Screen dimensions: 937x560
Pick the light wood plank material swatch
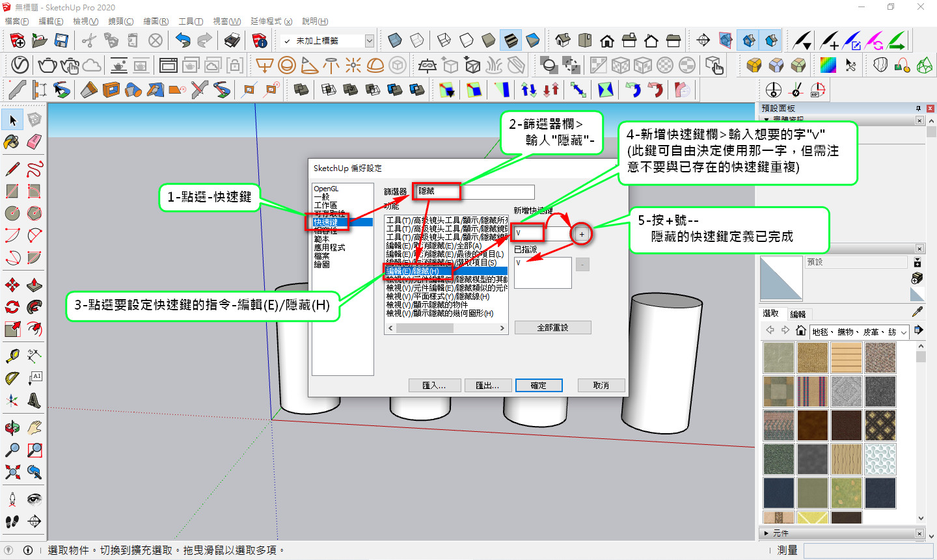847,358
